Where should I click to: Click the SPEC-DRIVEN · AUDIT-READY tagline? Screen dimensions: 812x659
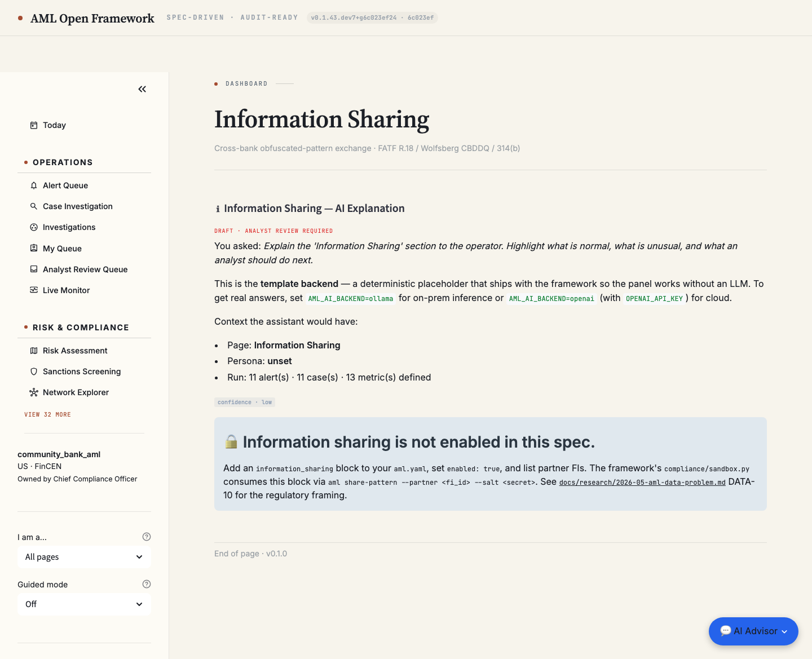[232, 17]
